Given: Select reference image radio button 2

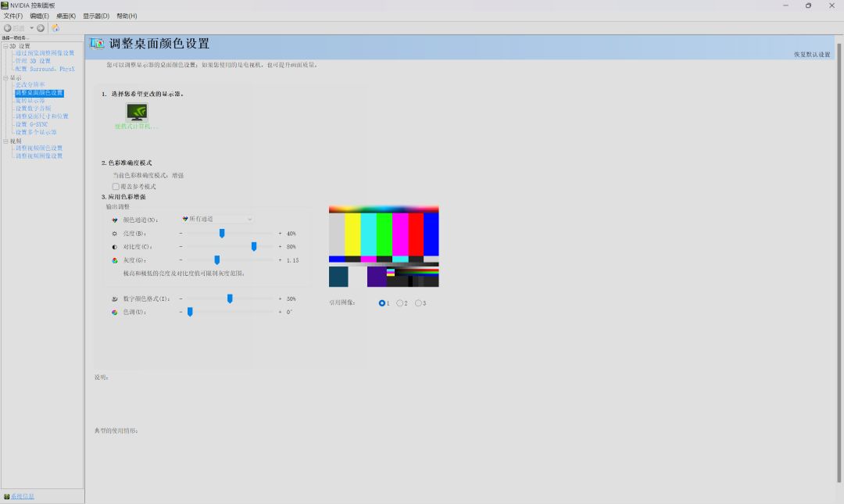Looking at the screenshot, I should click(400, 303).
